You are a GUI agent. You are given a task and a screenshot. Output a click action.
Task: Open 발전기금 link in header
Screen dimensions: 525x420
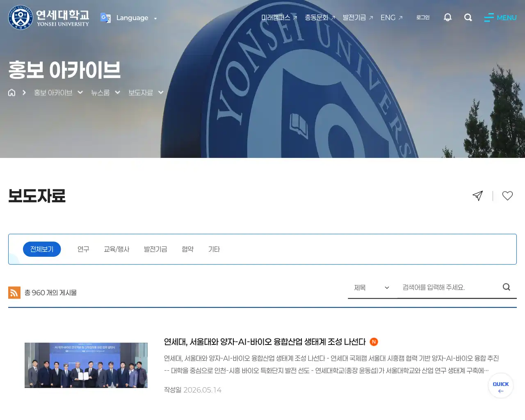tap(358, 17)
